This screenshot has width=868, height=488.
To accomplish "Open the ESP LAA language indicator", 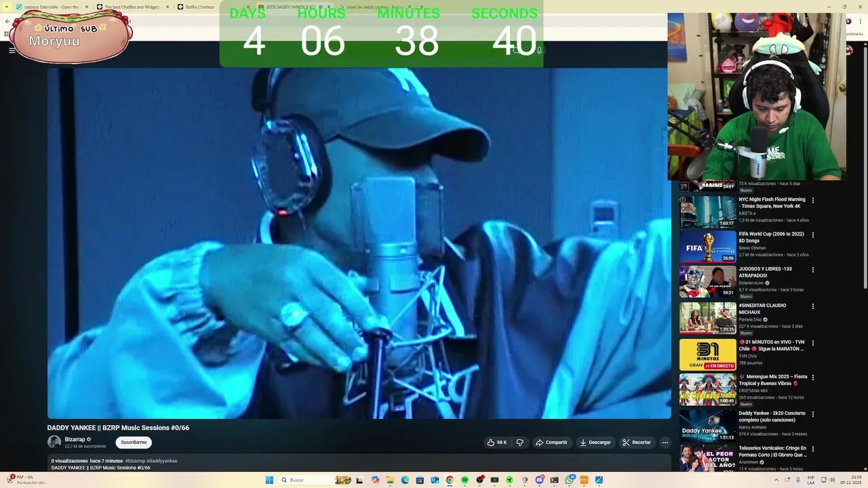I will (811, 480).
